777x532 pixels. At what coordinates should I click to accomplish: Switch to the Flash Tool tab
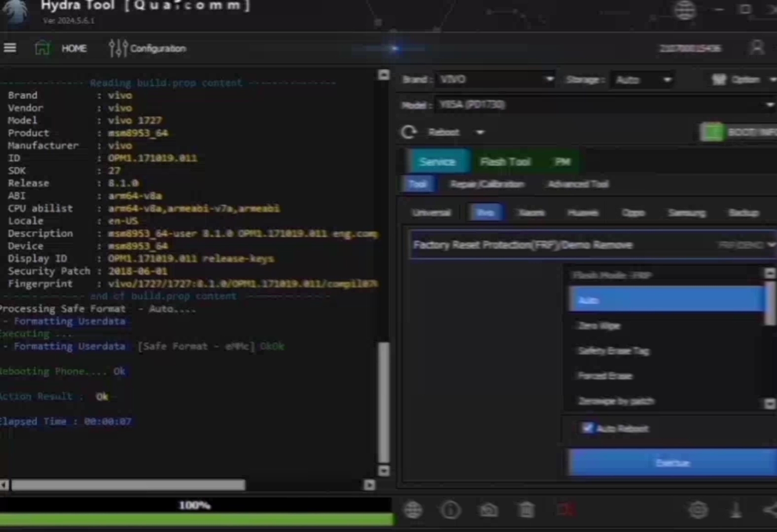(x=505, y=162)
